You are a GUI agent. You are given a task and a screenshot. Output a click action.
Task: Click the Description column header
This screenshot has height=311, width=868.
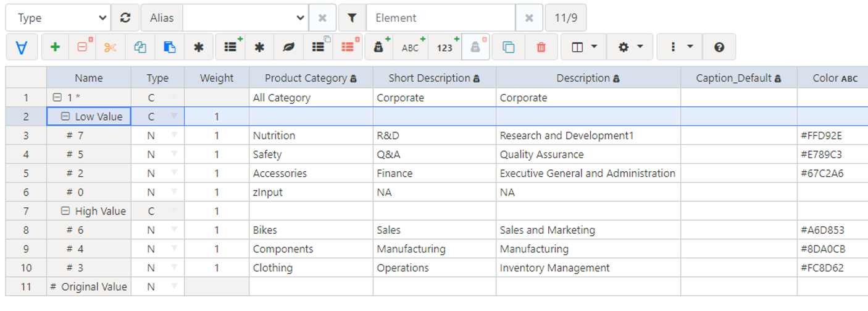(x=588, y=78)
